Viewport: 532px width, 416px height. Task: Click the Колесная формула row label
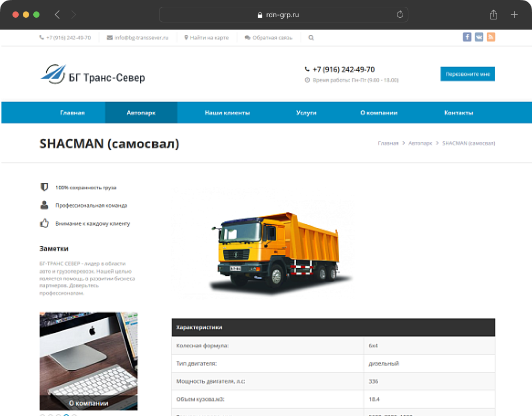click(203, 346)
